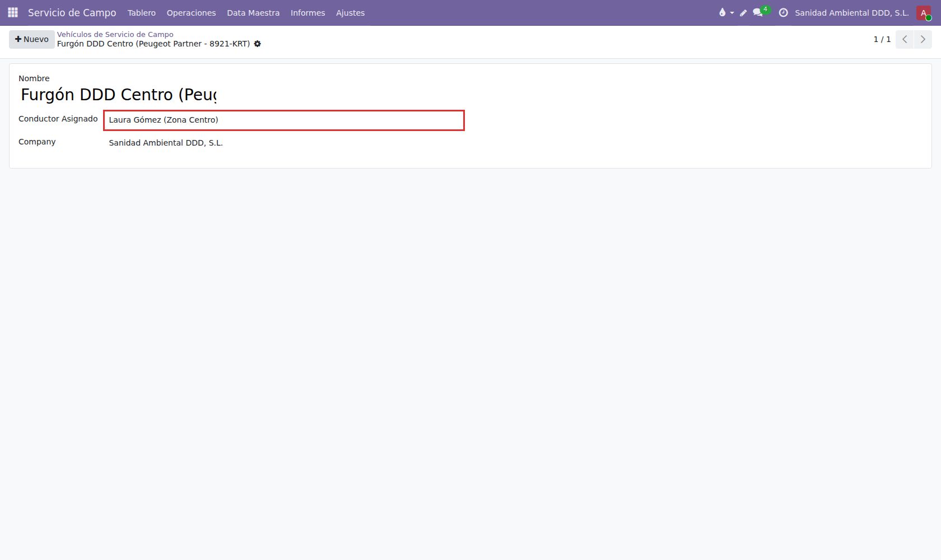This screenshot has width=941, height=560.
Task: Click the Nombre field Furgón DDD Centro
Action: coord(118,95)
